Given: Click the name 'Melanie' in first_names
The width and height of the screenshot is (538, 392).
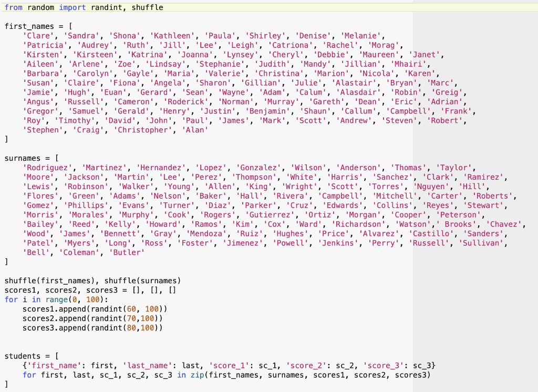Looking at the screenshot, I should [x=360, y=36].
